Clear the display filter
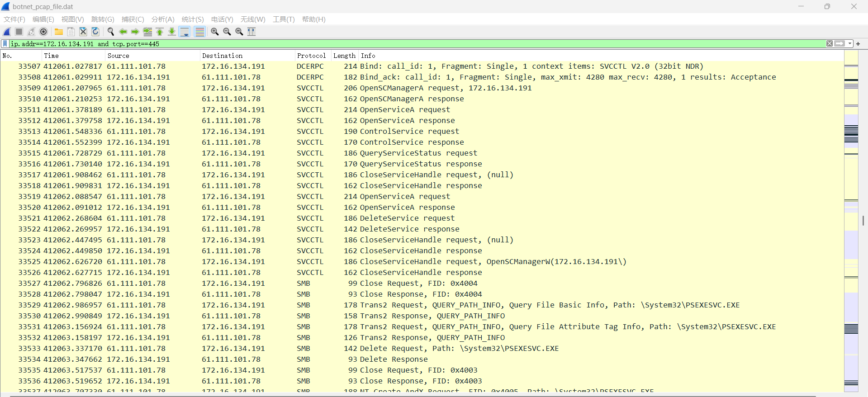Viewport: 868px width, 397px height. pos(830,44)
